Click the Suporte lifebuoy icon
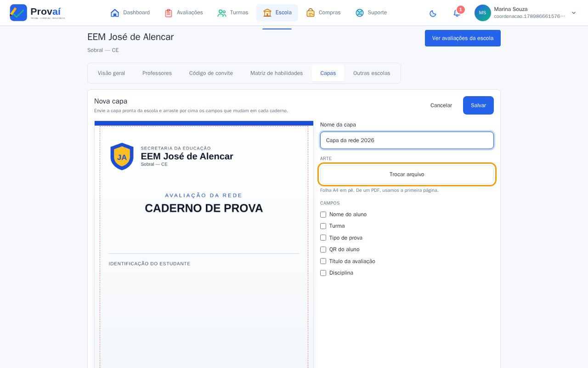Viewport: 588px width, 368px height. click(x=360, y=13)
